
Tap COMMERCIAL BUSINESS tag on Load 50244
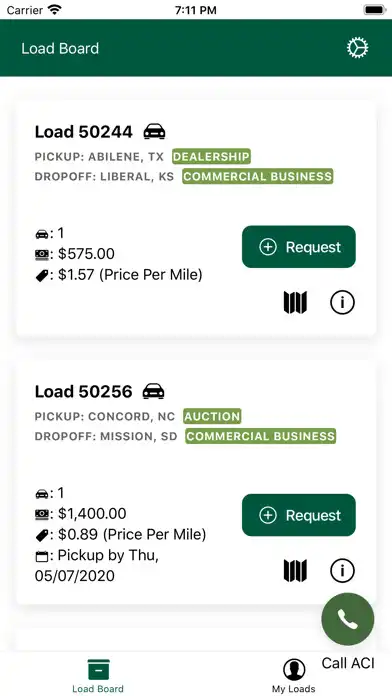coord(257,176)
